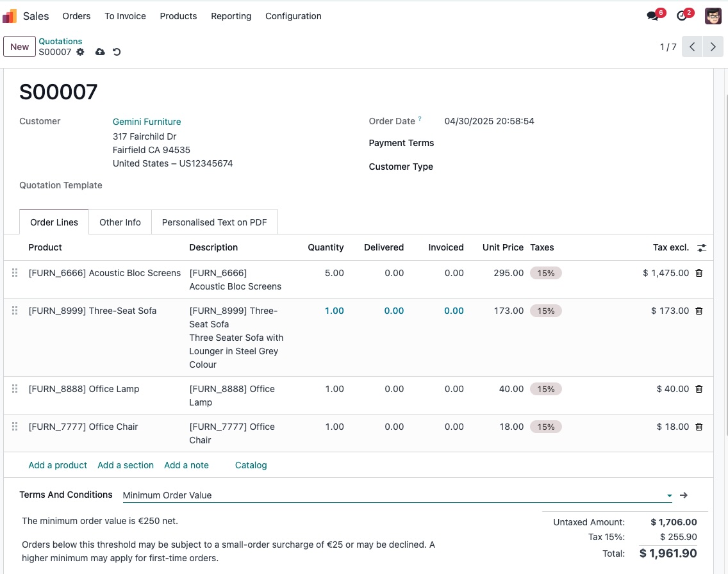Click the gear icon next to S00007
Viewport: 728px width, 574px height.
tap(80, 52)
